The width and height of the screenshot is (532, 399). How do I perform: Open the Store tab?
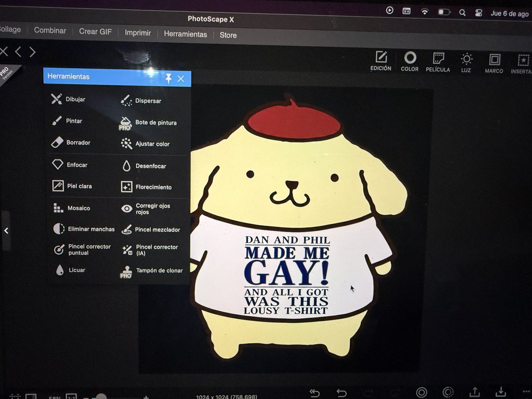[228, 35]
